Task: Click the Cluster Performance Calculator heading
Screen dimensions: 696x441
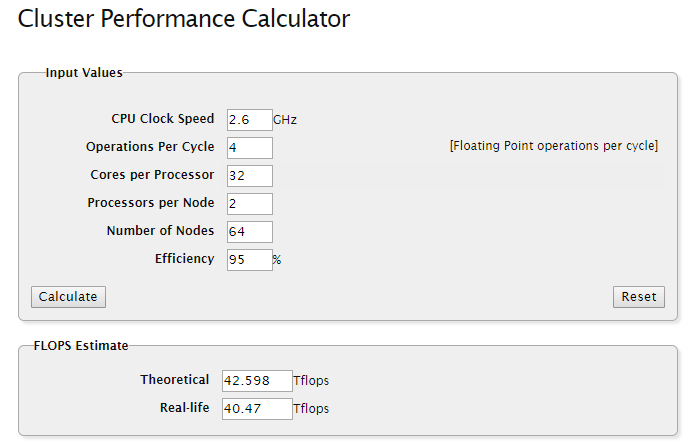Action: [x=184, y=19]
